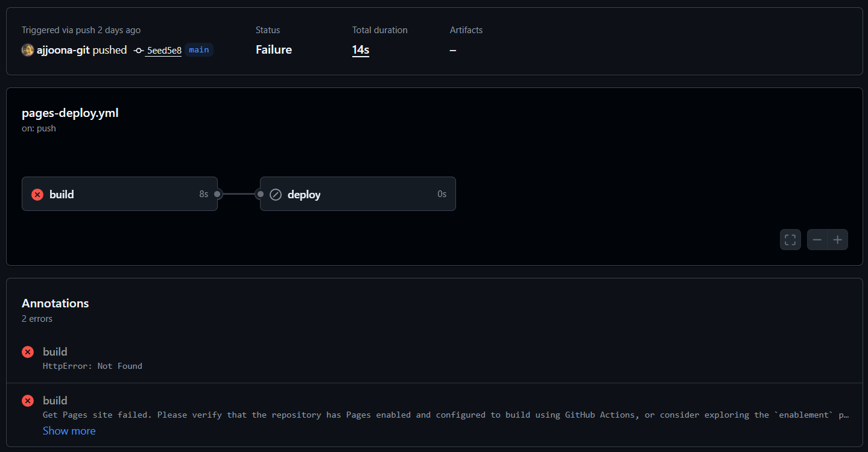The width and height of the screenshot is (868, 452).
Task: Open commit 5eed5e8
Action: [x=164, y=50]
